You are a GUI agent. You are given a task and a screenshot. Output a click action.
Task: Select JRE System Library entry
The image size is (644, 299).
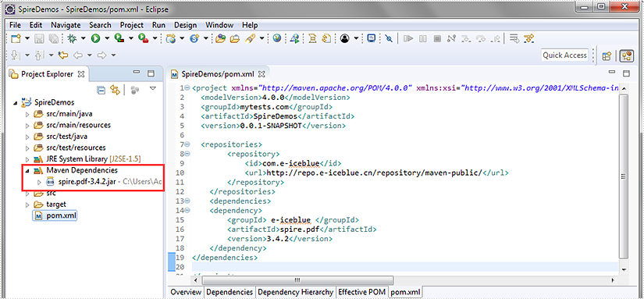coord(88,158)
